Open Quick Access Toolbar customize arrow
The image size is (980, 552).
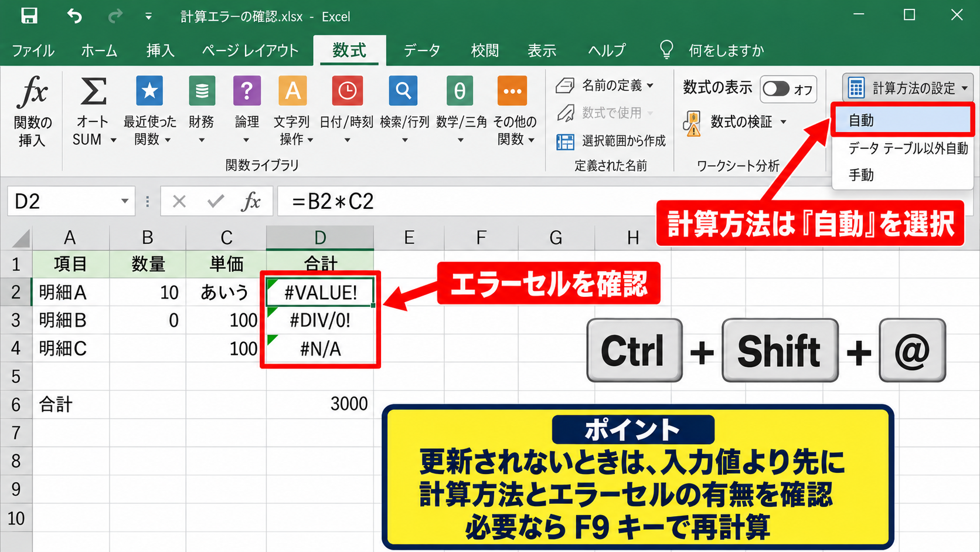pyautogui.click(x=148, y=16)
